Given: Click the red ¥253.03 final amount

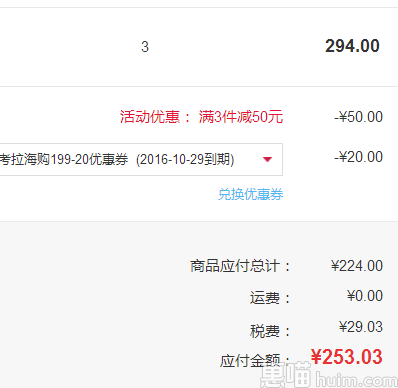Looking at the screenshot, I should (347, 357).
